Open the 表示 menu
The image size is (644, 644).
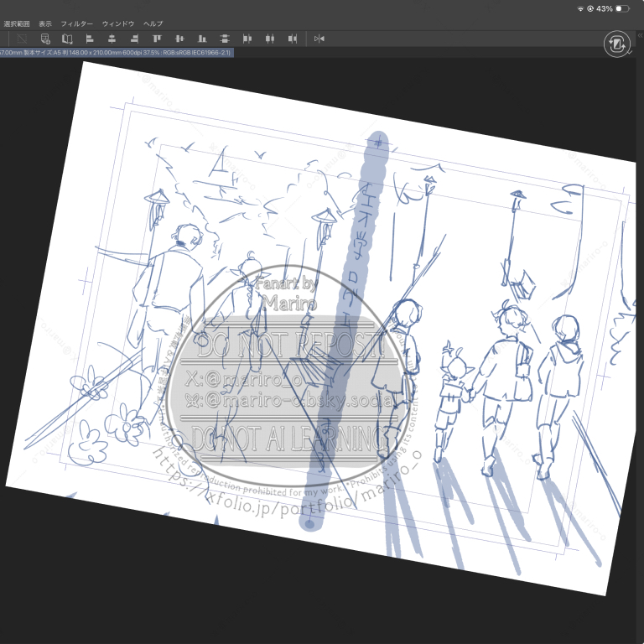pyautogui.click(x=45, y=23)
